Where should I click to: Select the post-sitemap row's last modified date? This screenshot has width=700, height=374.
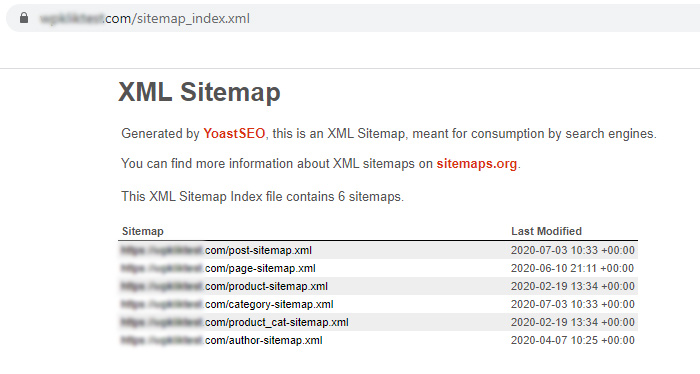573,250
